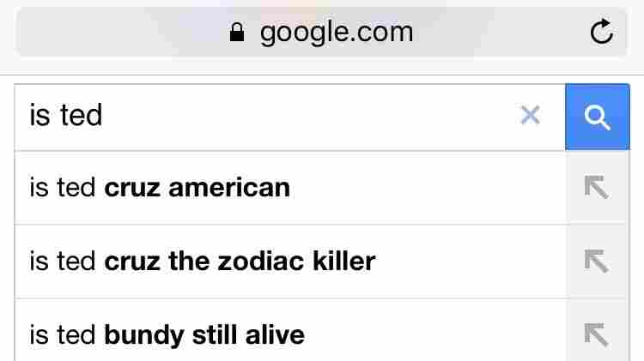Fill in 'cruz american' using its arrow icon
This screenshot has width=644, height=361.
(597, 187)
